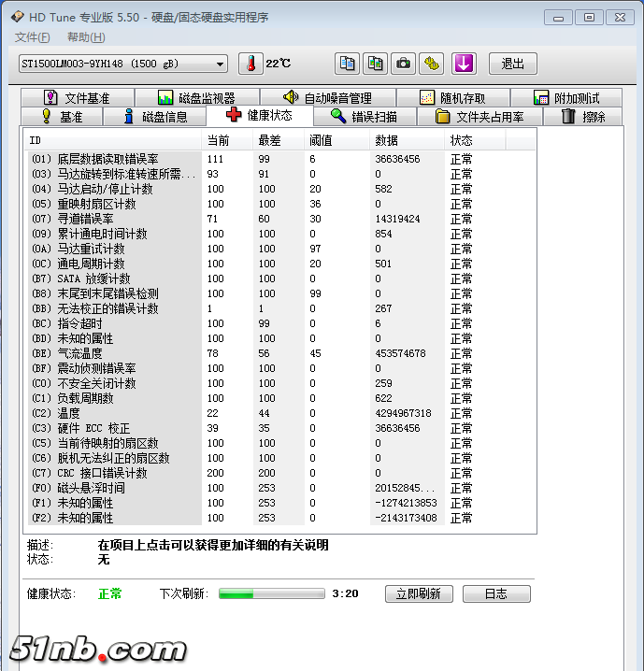Select row (B7) SATA 放缓计数
644x671 pixels.
pyautogui.click(x=279, y=279)
